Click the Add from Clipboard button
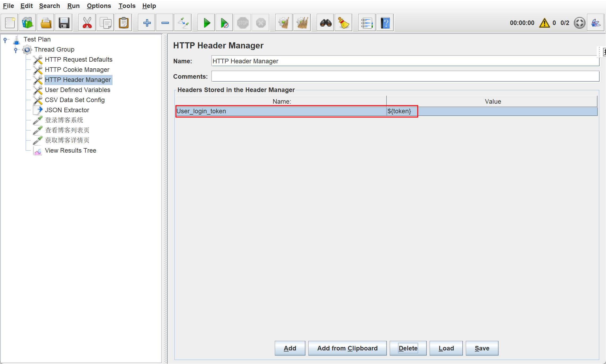The width and height of the screenshot is (606, 364). (347, 348)
